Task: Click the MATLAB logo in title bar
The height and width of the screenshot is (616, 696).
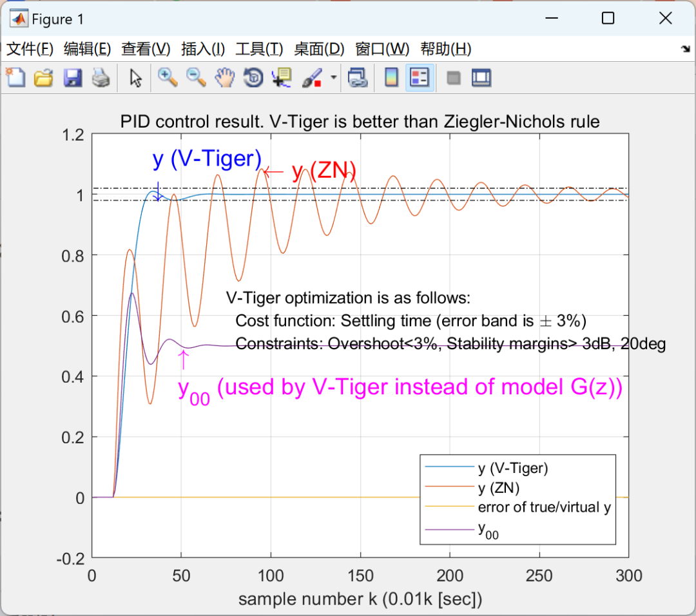Action: pos(19,19)
